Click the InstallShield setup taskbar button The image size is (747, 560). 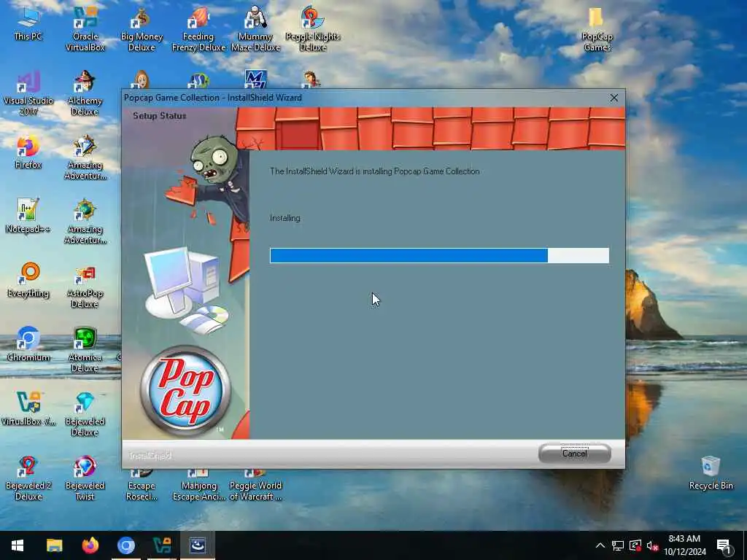(198, 545)
